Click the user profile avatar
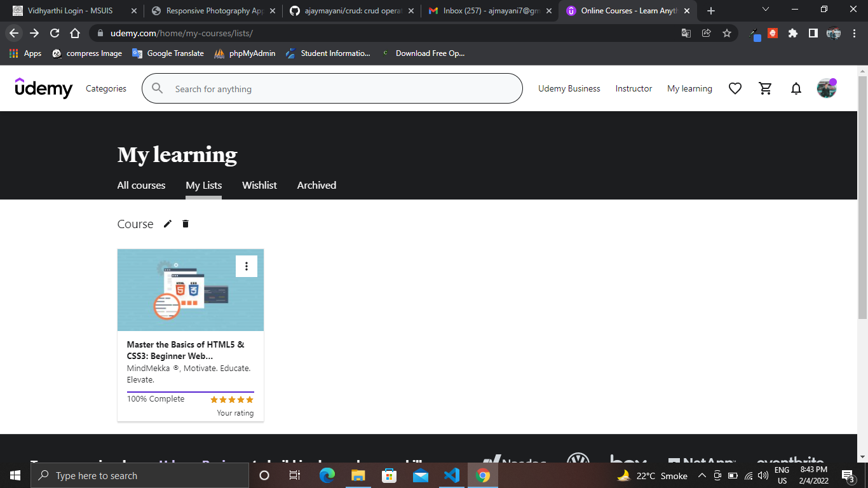 tap(826, 88)
